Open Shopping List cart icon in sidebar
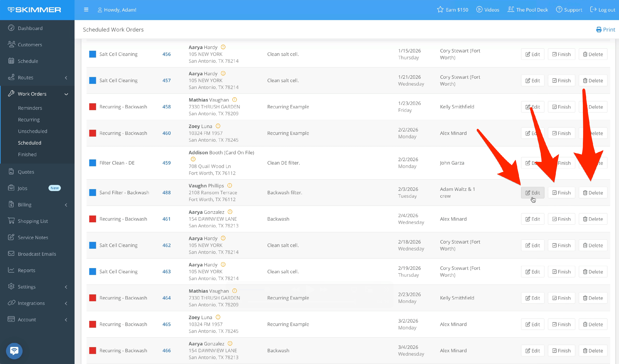This screenshot has height=364, width=619. (x=11, y=221)
